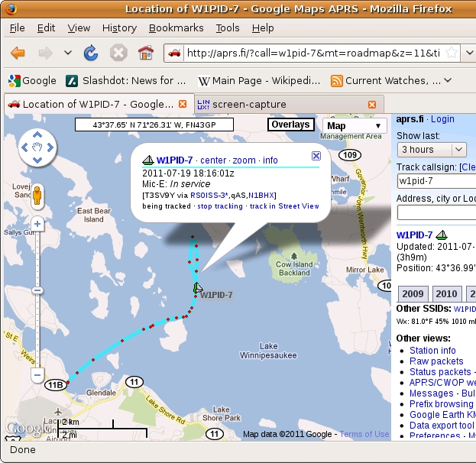
Task: Open the Google bookmark
Action: pos(32,80)
